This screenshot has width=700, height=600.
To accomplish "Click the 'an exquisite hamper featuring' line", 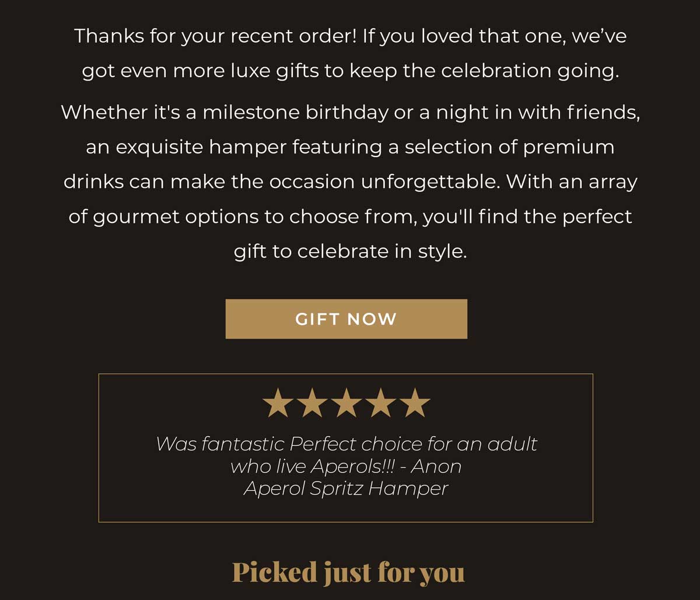I will coord(350,146).
